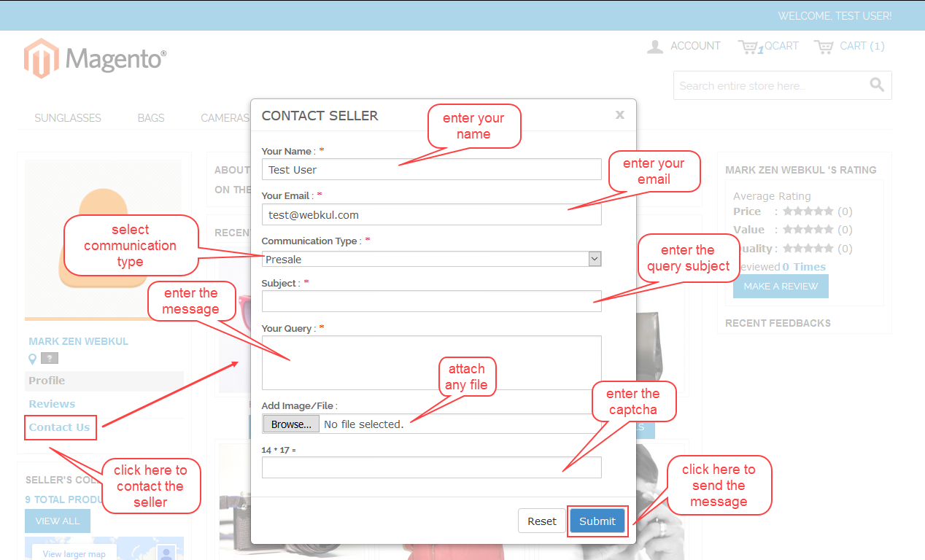Click the RECENT FEEDBACKS heading
Viewport: 925px width, 560px height.
pyautogui.click(x=778, y=323)
